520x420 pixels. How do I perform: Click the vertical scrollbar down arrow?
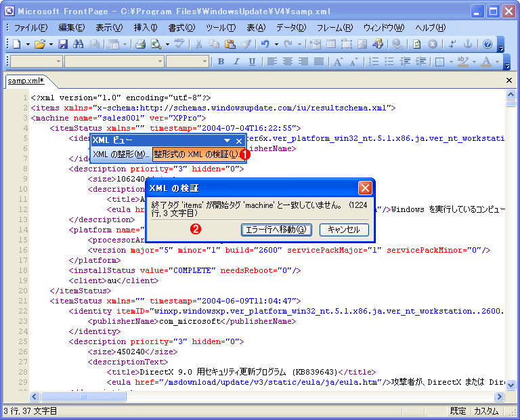point(511,385)
